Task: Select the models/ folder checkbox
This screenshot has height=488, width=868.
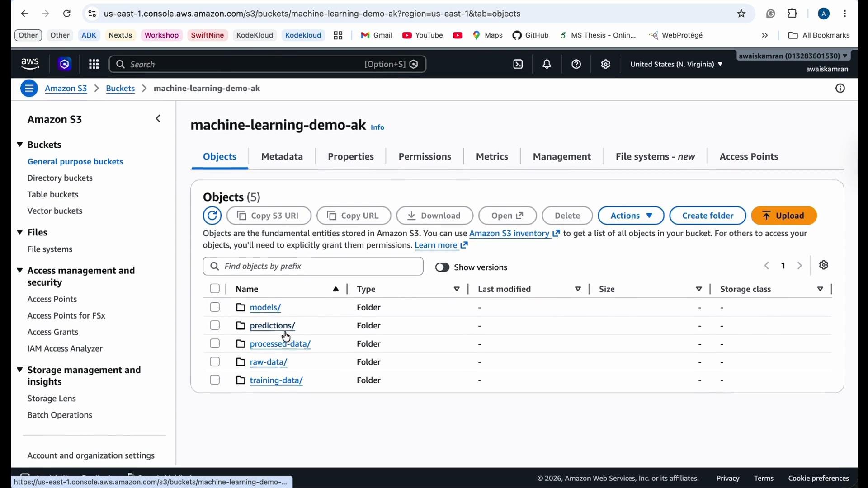Action: (x=215, y=308)
